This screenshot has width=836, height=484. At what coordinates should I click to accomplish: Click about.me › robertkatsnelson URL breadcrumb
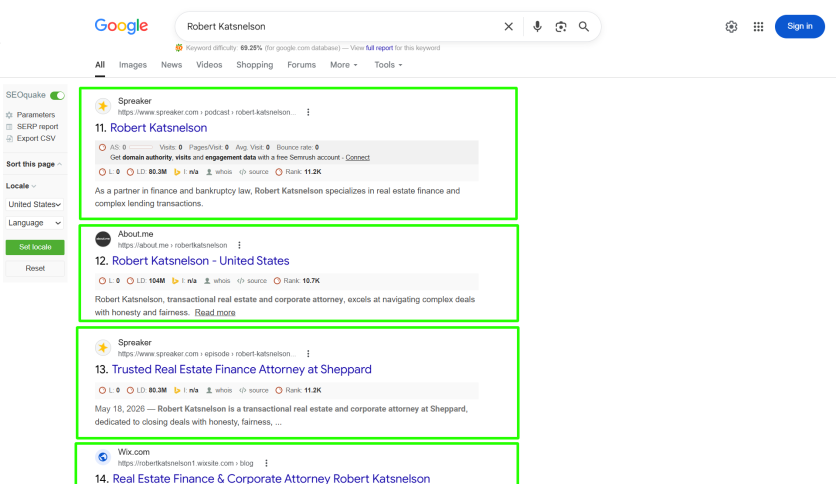click(172, 245)
